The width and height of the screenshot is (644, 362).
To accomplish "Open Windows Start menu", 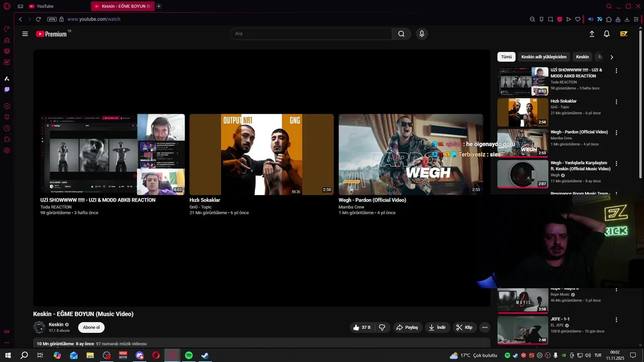I will 8,355.
